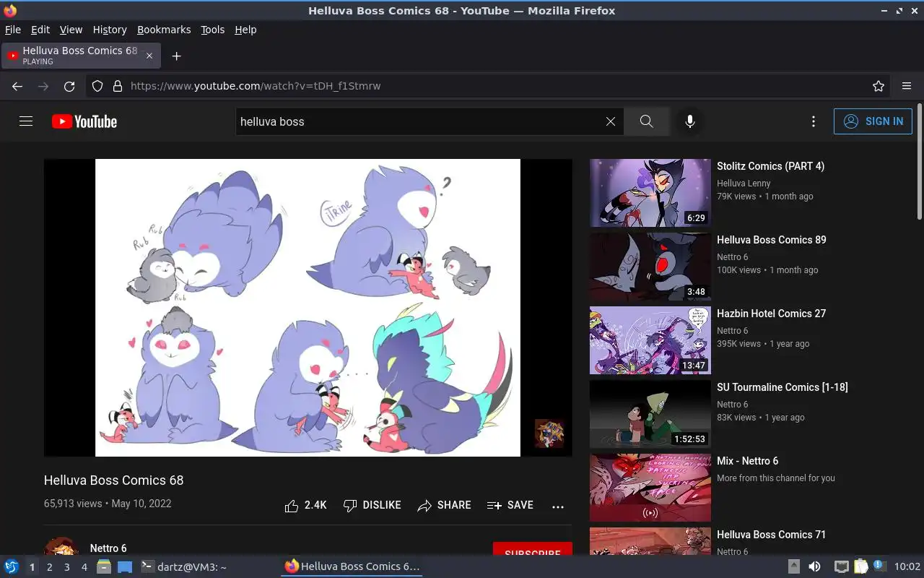Switch to workspace 4
Image resolution: width=924 pixels, height=578 pixels.
[x=84, y=567]
